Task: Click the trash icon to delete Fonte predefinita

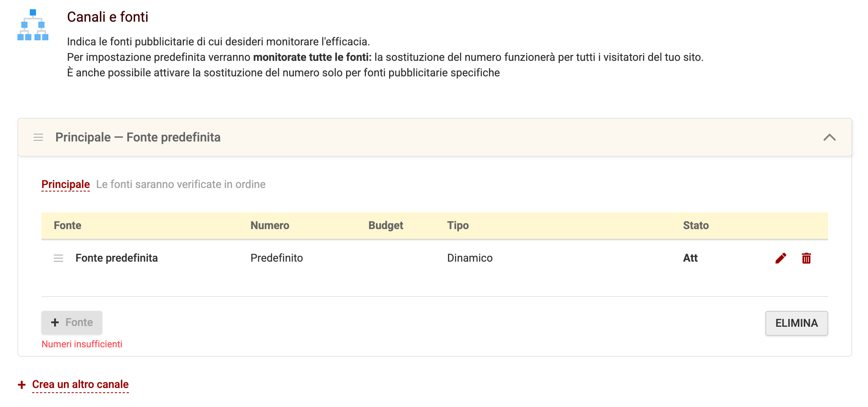Action: pyautogui.click(x=806, y=258)
